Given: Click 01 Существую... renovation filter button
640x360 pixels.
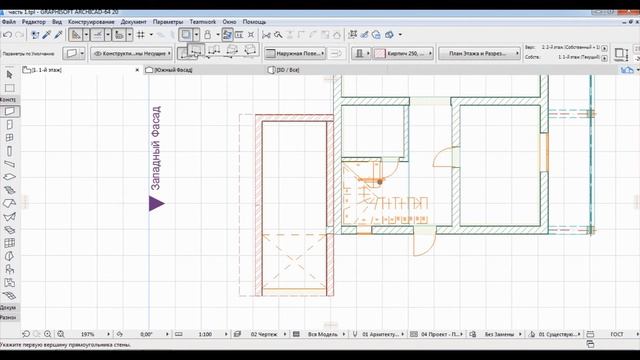Looking at the screenshot, I should [x=558, y=334].
